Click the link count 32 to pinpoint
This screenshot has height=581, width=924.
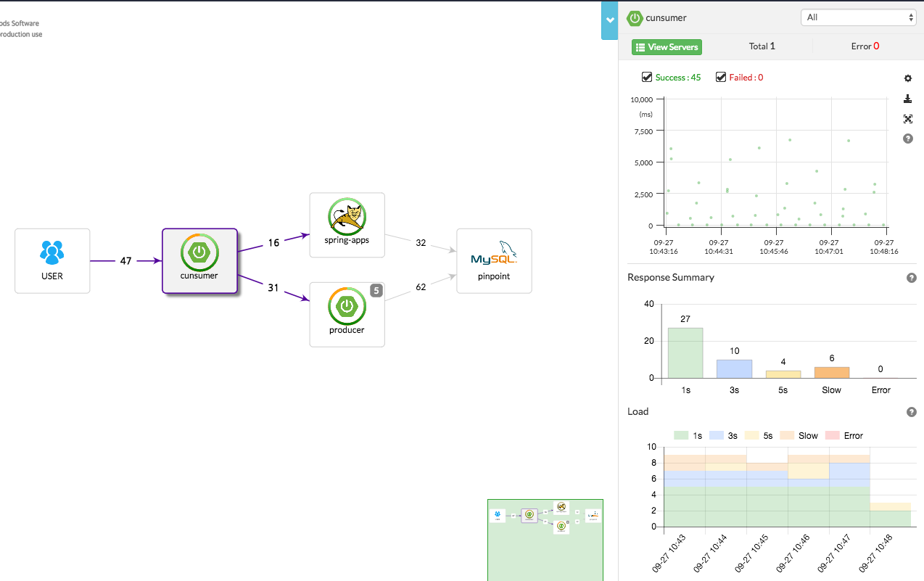tap(421, 243)
